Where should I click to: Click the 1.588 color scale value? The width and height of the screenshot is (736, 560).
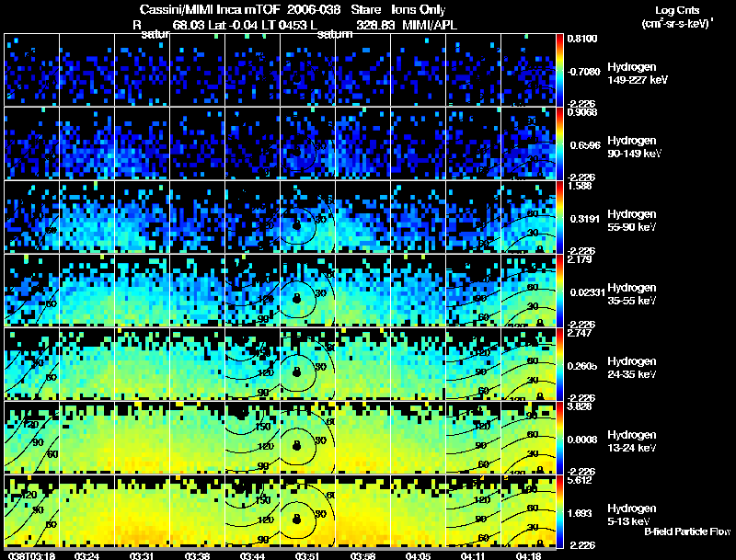(580, 186)
